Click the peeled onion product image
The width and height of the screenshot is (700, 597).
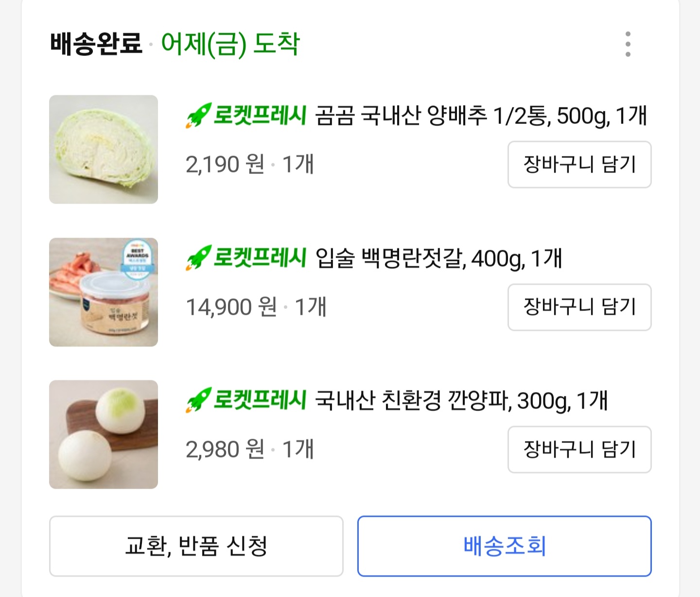coord(103,436)
